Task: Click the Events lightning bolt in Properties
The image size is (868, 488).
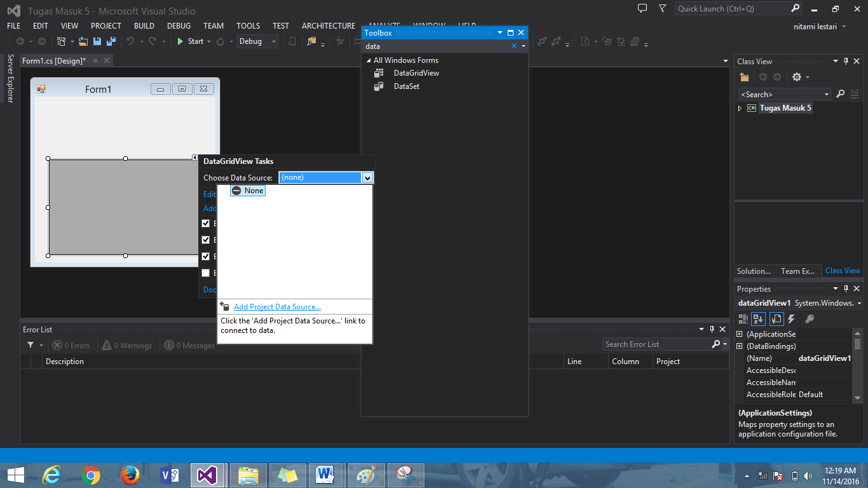Action: point(791,318)
